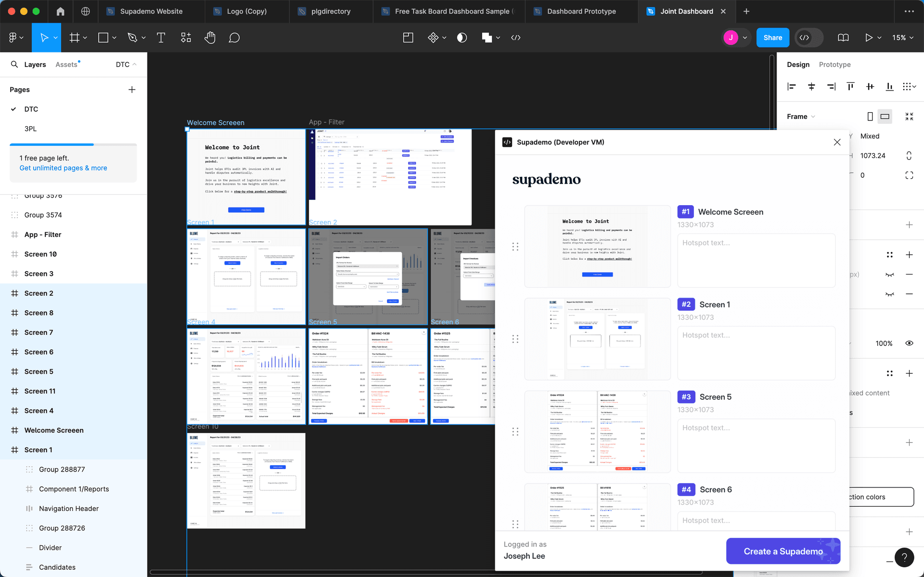Viewport: 924px width, 577px height.
Task: Click the Hotspot text field for Welcome Screeen
Action: coord(756,260)
